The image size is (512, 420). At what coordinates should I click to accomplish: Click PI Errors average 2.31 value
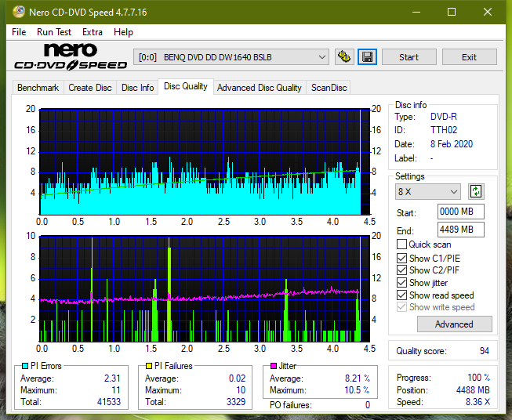(x=112, y=378)
